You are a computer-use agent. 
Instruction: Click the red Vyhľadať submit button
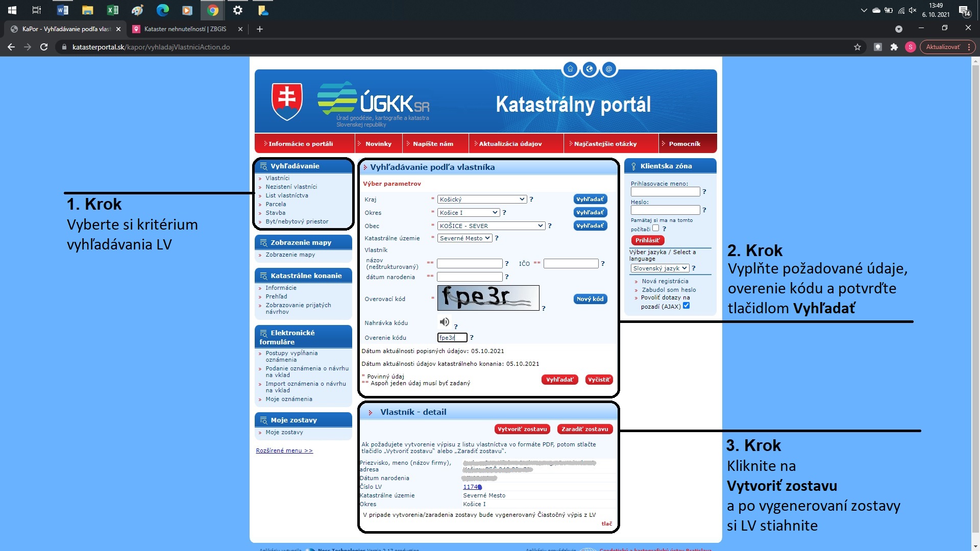560,380
